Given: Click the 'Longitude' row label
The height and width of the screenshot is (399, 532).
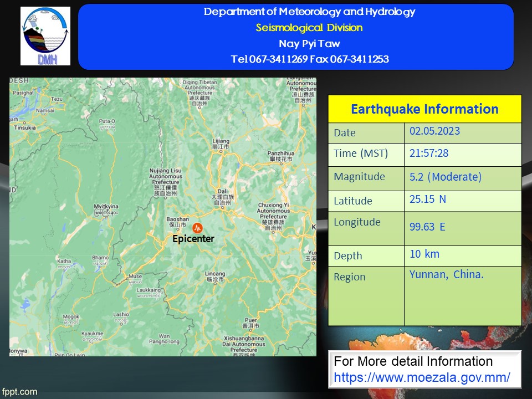Looking at the screenshot, I should pos(357,222).
